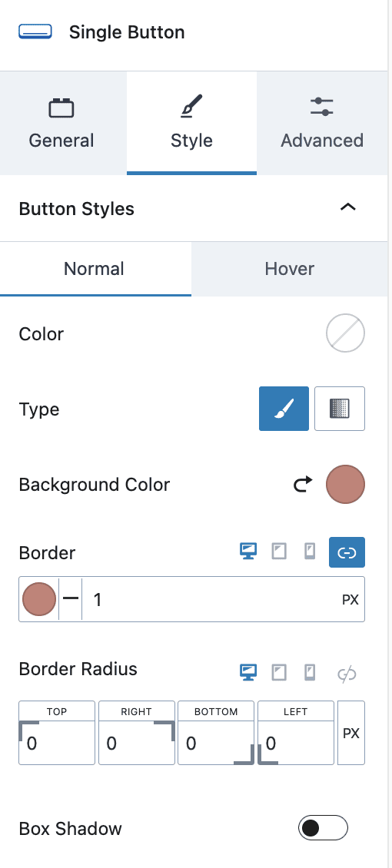Select the gradient background type

[x=340, y=409]
